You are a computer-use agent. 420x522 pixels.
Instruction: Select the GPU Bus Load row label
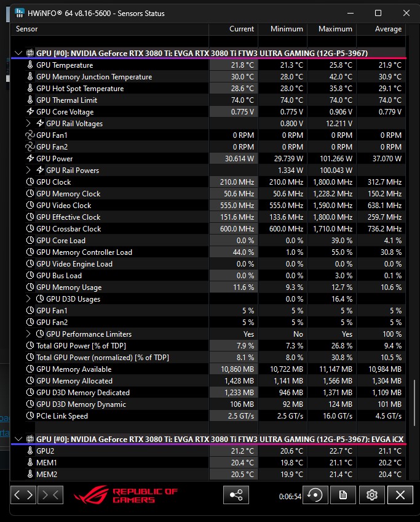tap(59, 275)
